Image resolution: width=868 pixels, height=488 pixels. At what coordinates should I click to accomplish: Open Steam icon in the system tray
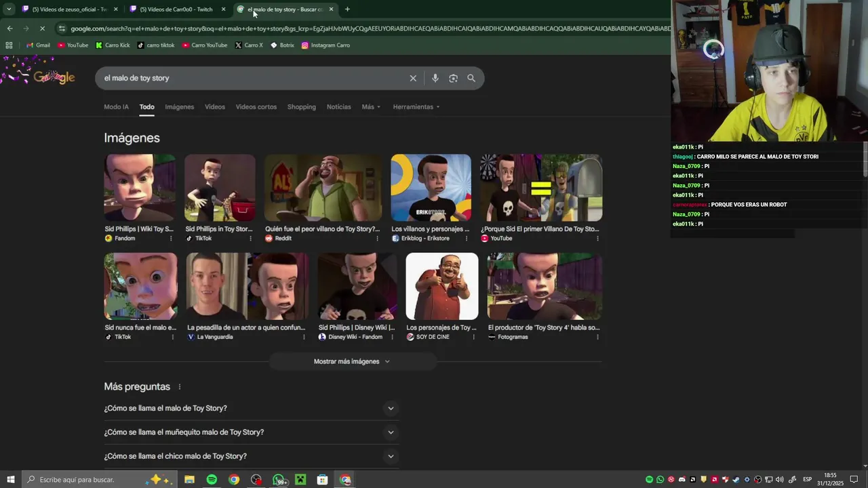[x=736, y=480]
